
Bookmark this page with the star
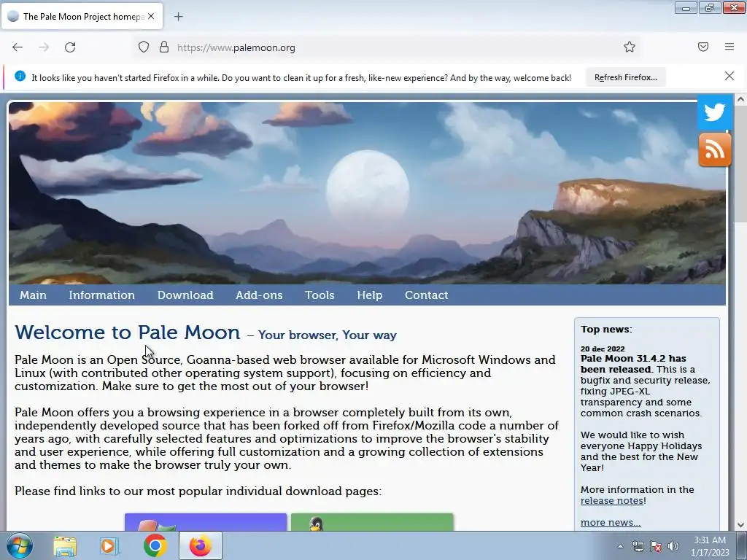click(630, 47)
